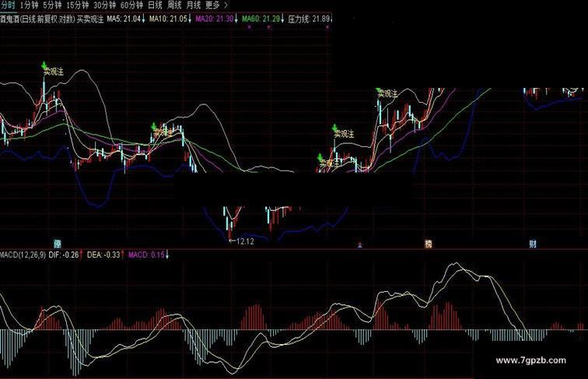Open the 财 financial marker icon
The image size is (588, 379).
tap(533, 244)
